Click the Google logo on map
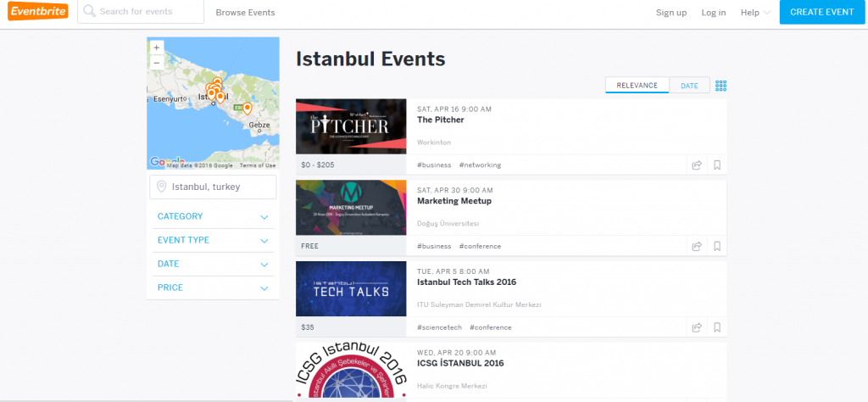 click(167, 161)
